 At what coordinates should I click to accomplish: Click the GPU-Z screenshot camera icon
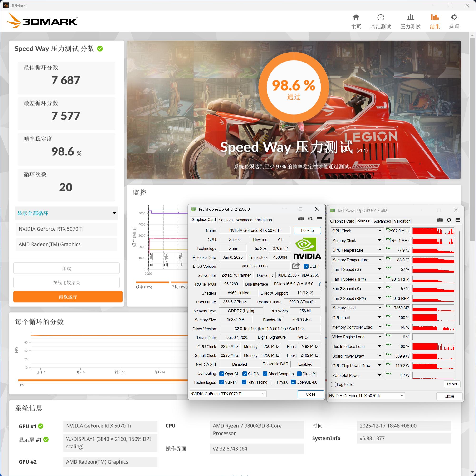(x=301, y=219)
